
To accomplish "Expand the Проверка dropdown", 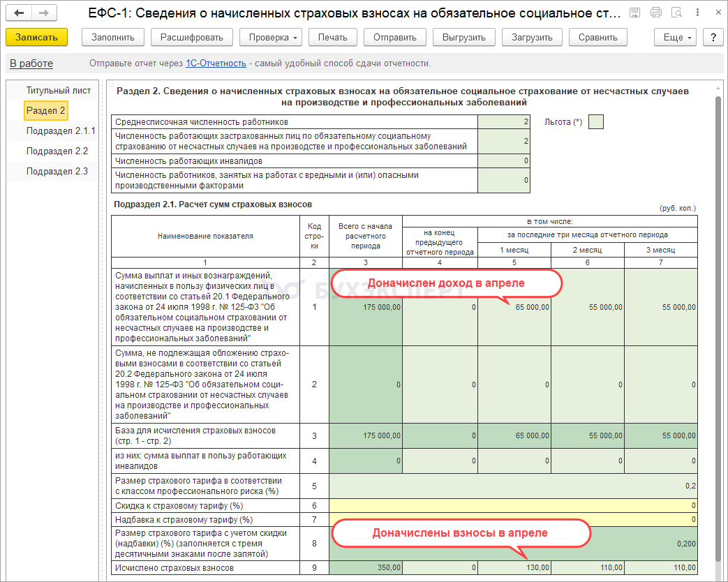I will (271, 38).
